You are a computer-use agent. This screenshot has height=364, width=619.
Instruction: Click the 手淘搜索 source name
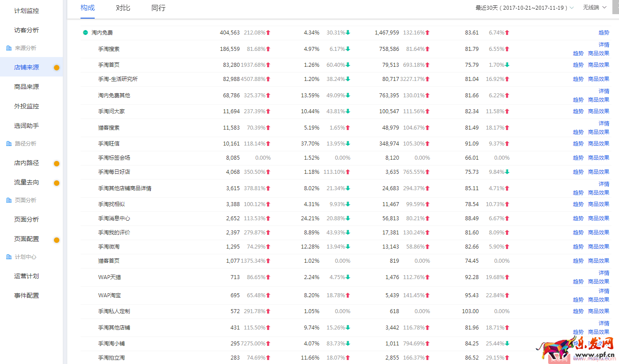click(109, 49)
